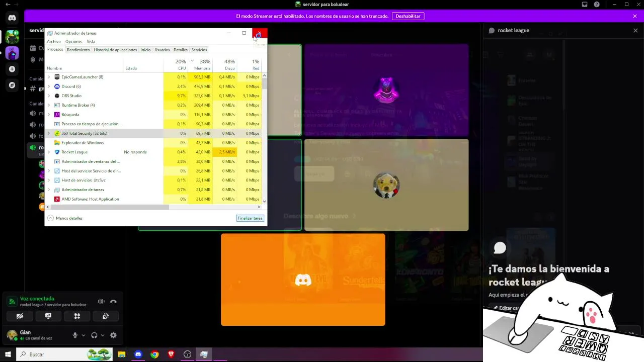Expand the Búsqueda process row
Image resolution: width=644 pixels, height=362 pixels.
pyautogui.click(x=49, y=115)
